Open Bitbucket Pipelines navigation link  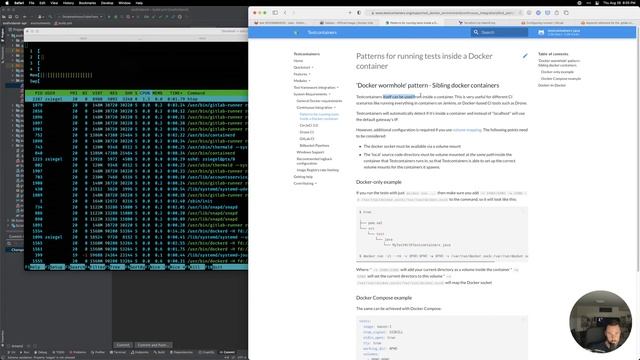point(314,145)
